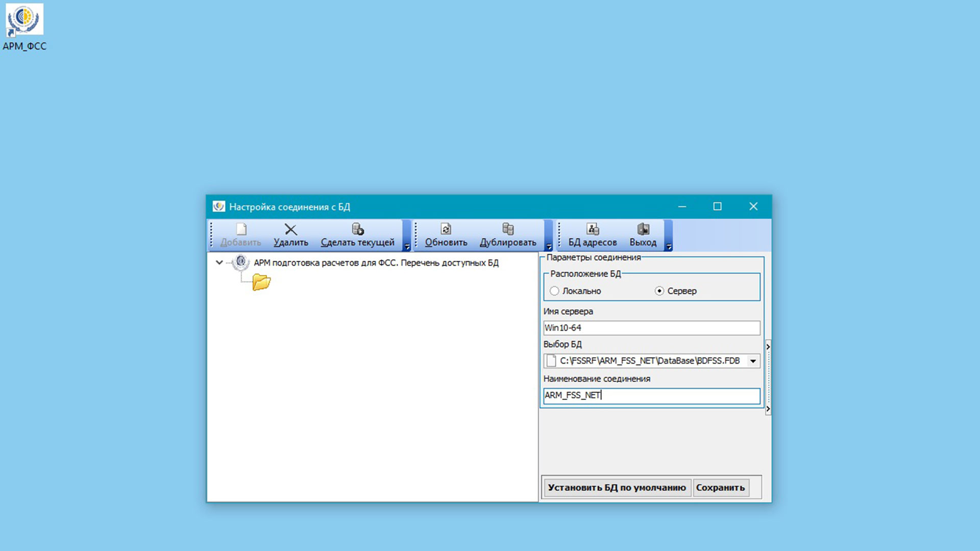This screenshot has width=980, height=551.
Task: Click Удалить to remove the connection
Action: click(290, 235)
